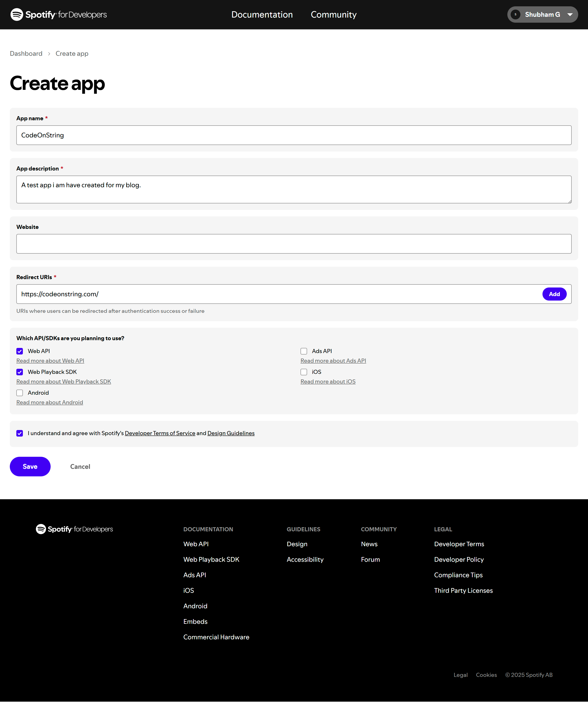
Task: Click the Spotify for Developers footer logo
Action: point(74,529)
